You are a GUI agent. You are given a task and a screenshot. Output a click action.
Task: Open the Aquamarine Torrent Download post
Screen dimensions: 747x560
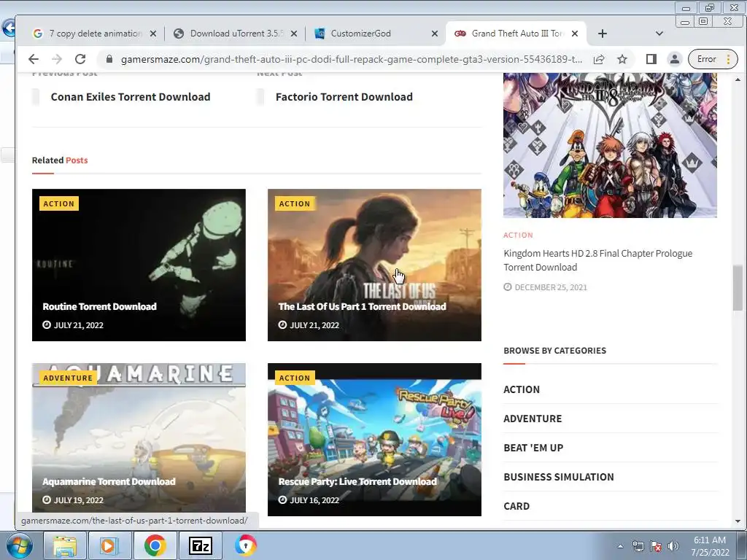109,481
